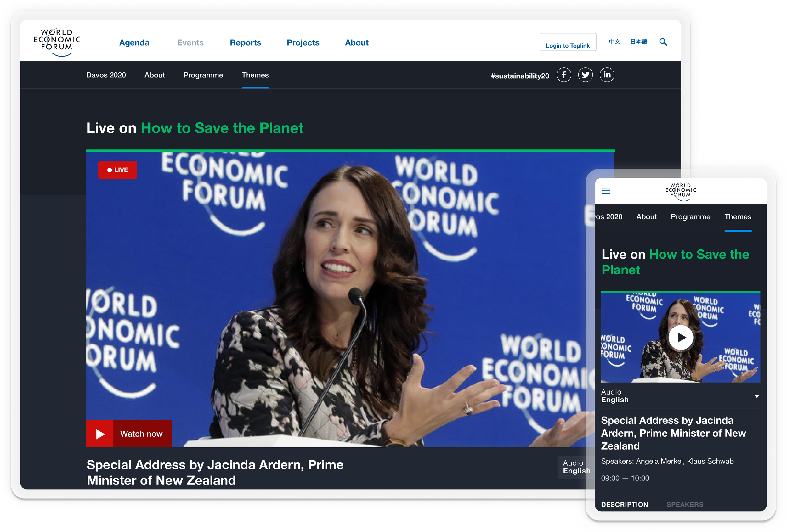The width and height of the screenshot is (787, 532).
Task: Click the red LIVE badge on the video
Action: 117,170
